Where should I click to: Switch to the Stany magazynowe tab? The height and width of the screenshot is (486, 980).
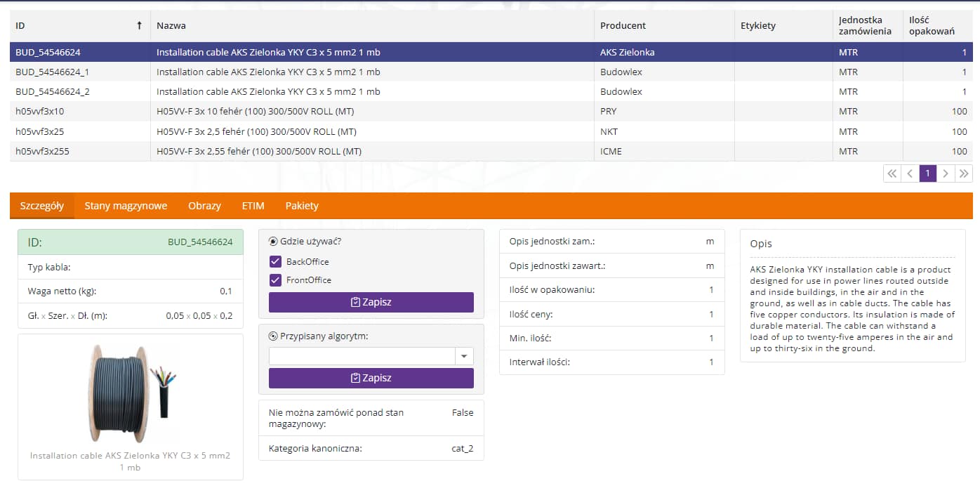pos(126,206)
